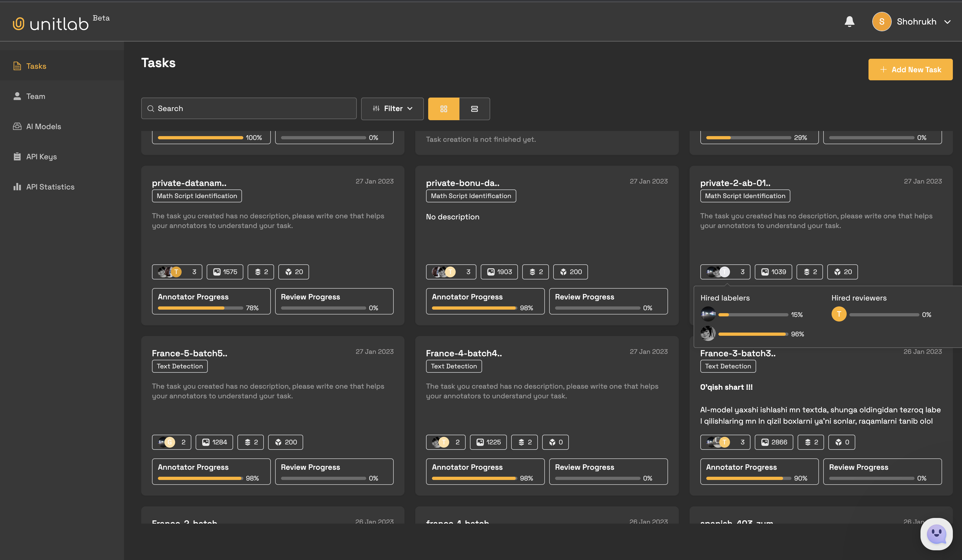The width and height of the screenshot is (962, 560).
Task: Open the private-bonu-da.. task
Action: click(x=463, y=183)
